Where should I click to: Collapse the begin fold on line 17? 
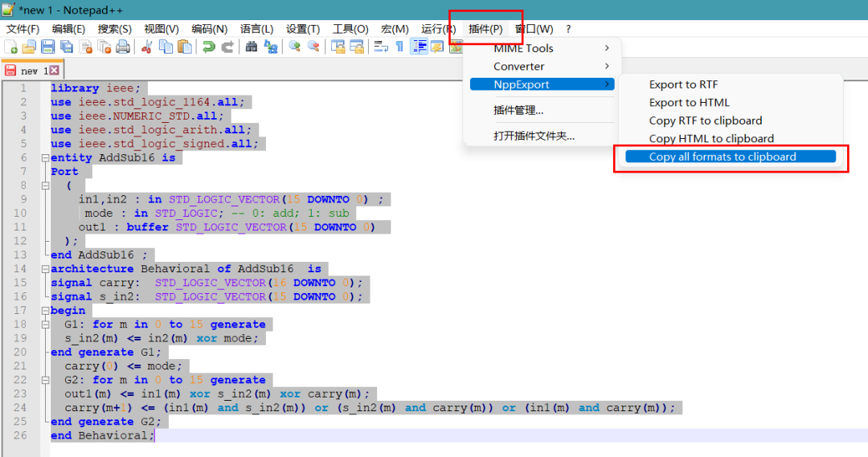tap(45, 310)
